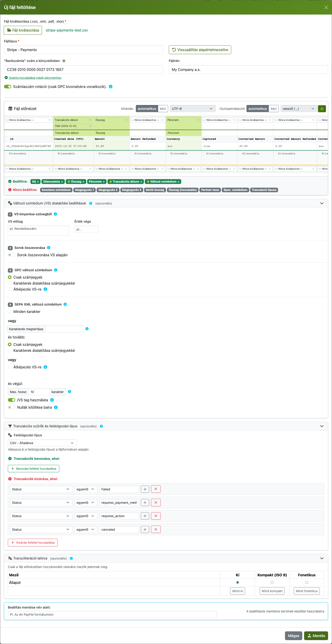Open the YMD (2024-12-31) date format dropdown

tap(73, 126)
